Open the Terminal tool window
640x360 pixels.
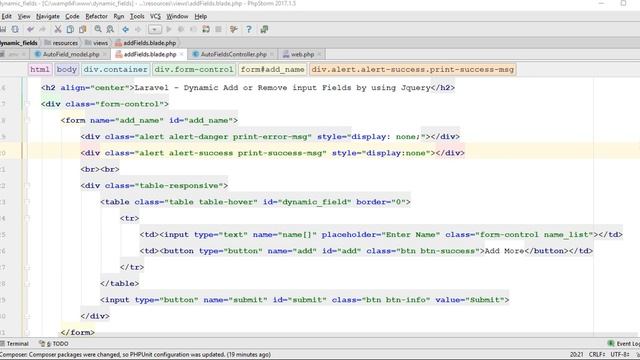[15, 344]
